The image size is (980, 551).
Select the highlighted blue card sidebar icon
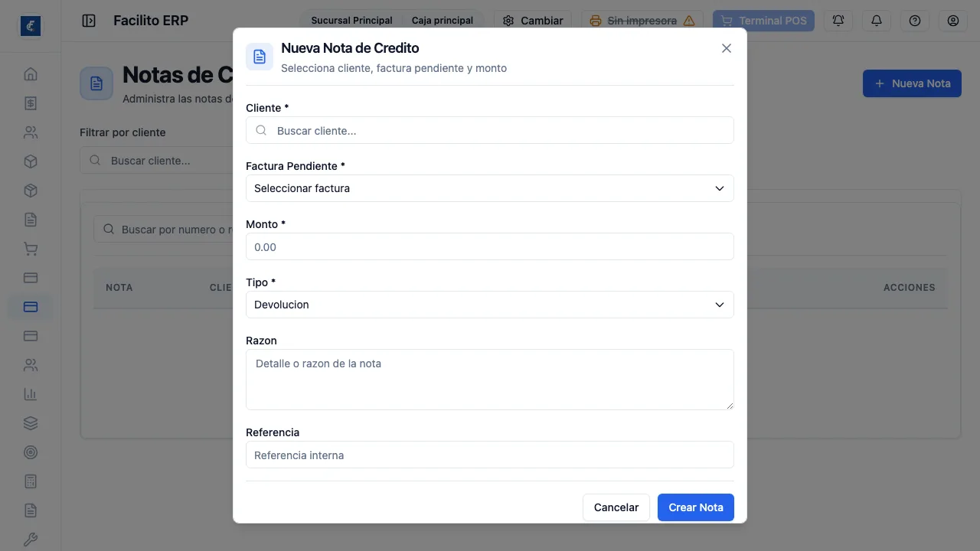tap(31, 307)
